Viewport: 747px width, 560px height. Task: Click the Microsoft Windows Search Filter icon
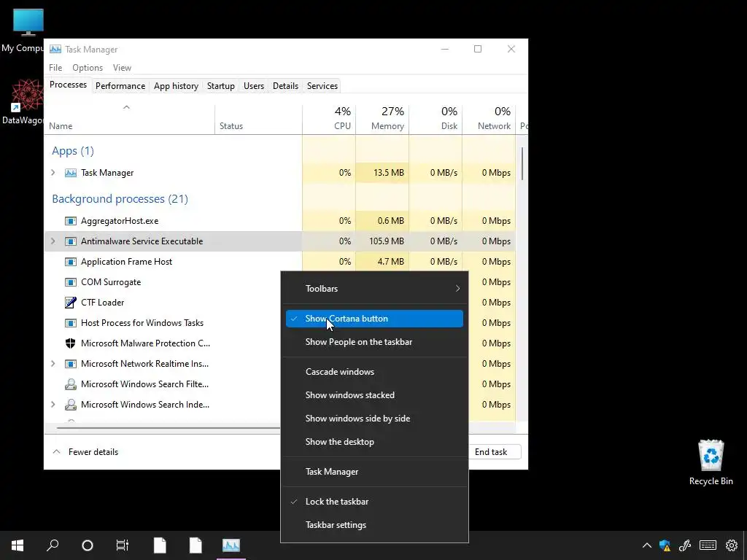[71, 384]
